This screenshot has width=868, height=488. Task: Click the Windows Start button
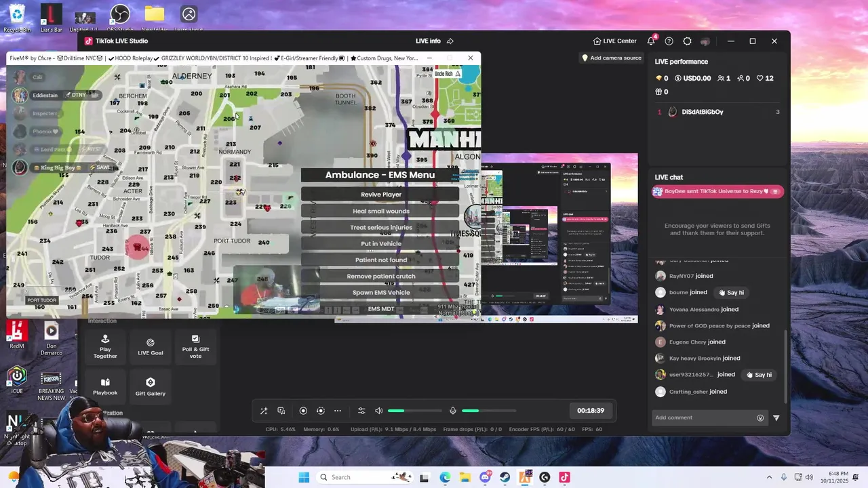coord(304,477)
